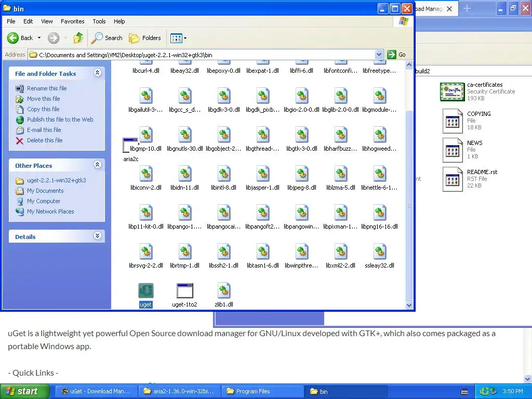Switch to uGet - Download Manager taskbar item

[x=96, y=392]
